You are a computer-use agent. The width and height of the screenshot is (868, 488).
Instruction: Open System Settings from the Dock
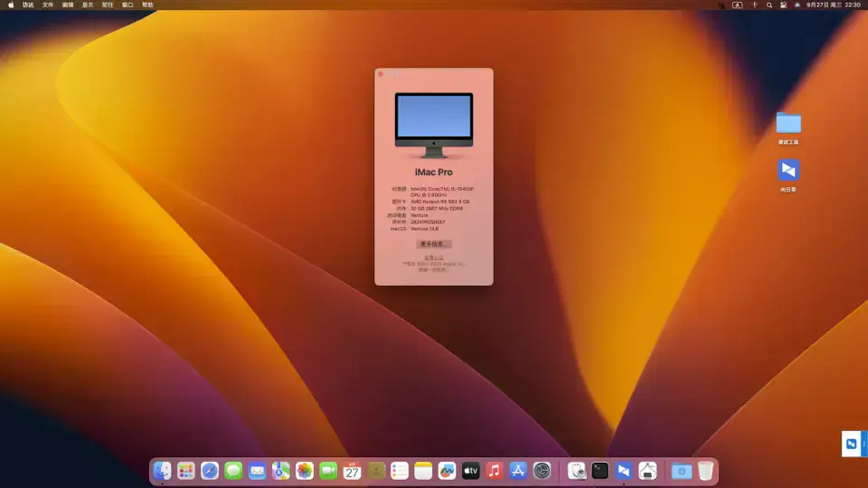coord(542,471)
